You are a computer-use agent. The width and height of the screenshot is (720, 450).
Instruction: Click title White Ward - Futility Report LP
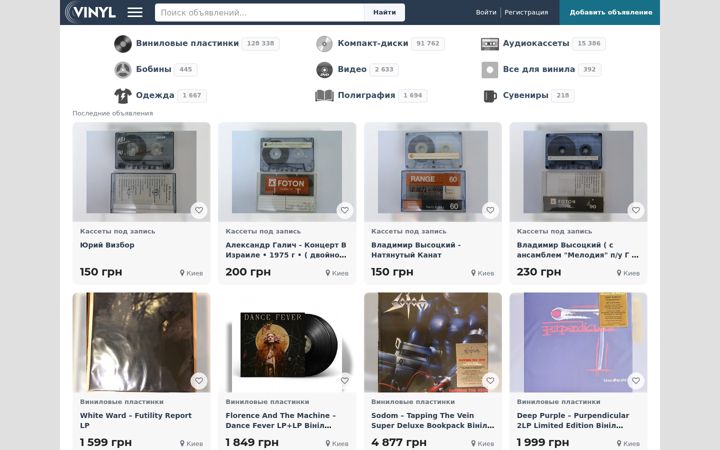pos(135,421)
